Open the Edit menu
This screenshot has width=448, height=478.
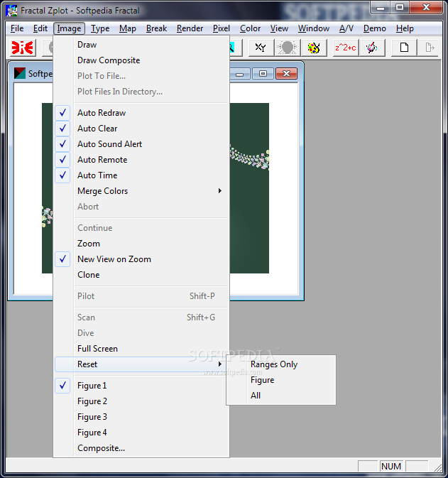coord(40,28)
